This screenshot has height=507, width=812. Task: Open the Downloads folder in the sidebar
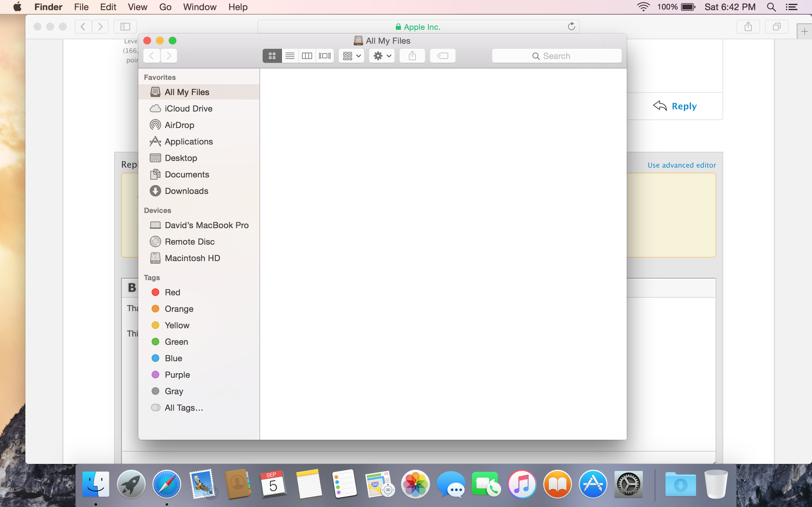[187, 191]
